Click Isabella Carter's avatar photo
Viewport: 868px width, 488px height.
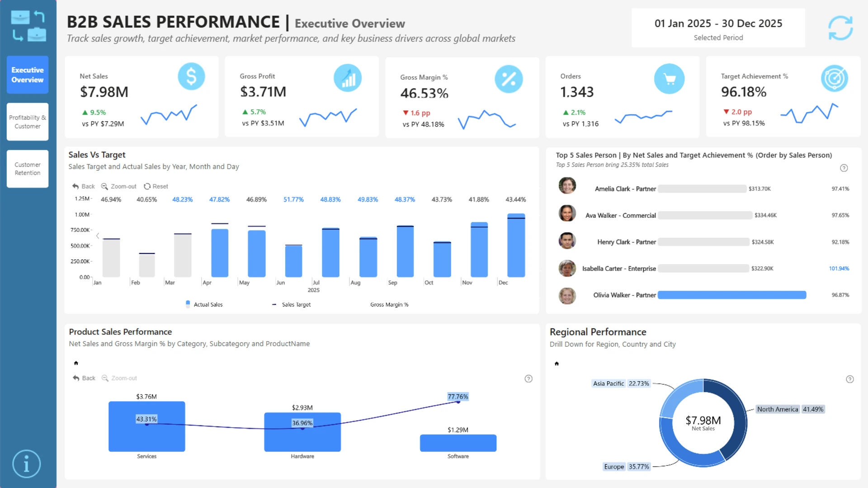point(567,268)
